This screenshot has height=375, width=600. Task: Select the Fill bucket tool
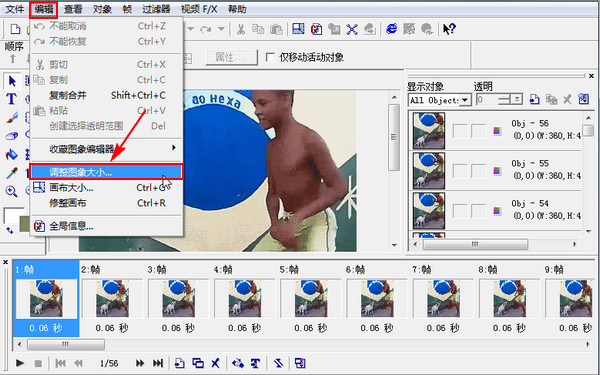(x=11, y=155)
